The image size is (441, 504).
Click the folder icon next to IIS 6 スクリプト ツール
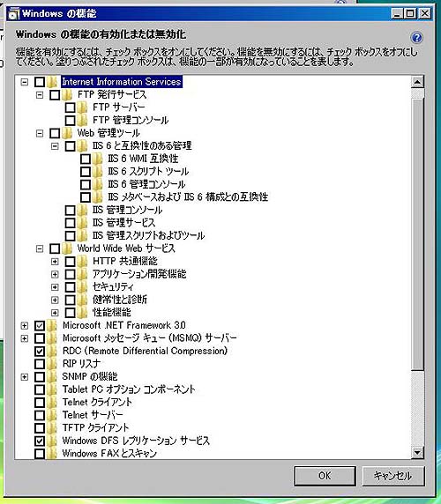98,171
